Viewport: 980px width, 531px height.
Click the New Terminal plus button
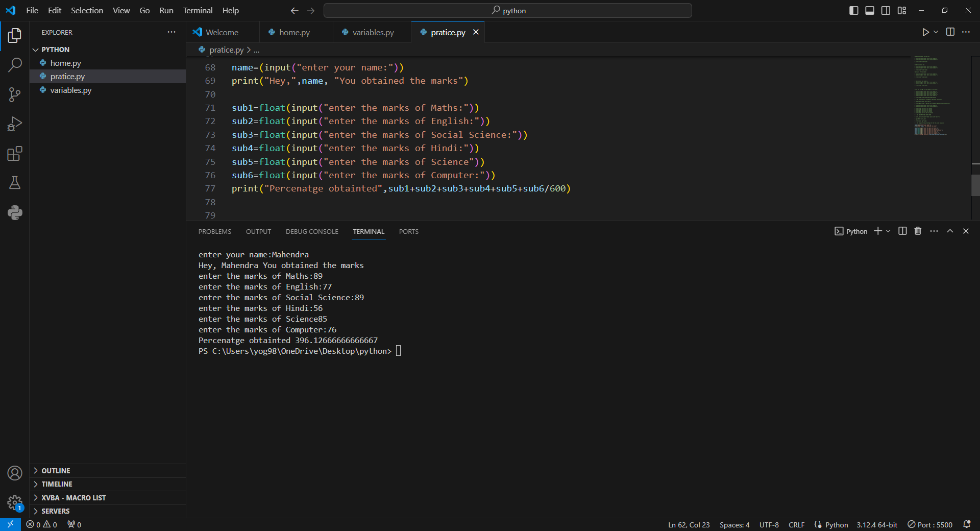[878, 231]
